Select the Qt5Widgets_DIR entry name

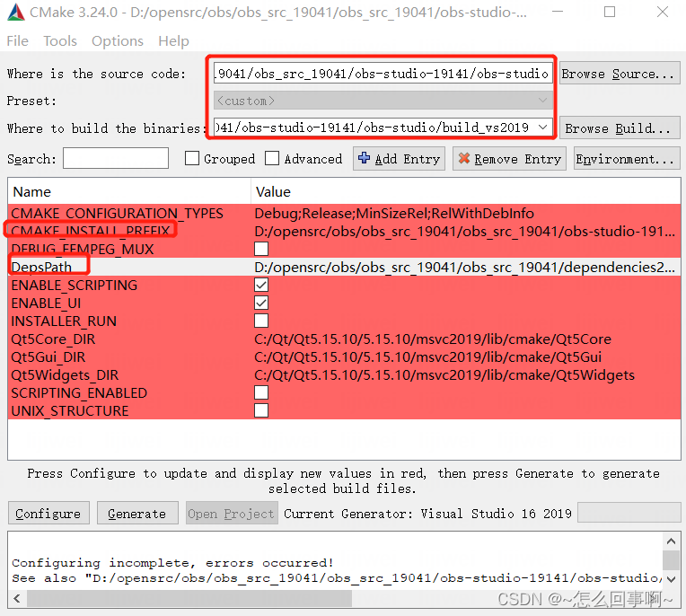[x=65, y=375]
